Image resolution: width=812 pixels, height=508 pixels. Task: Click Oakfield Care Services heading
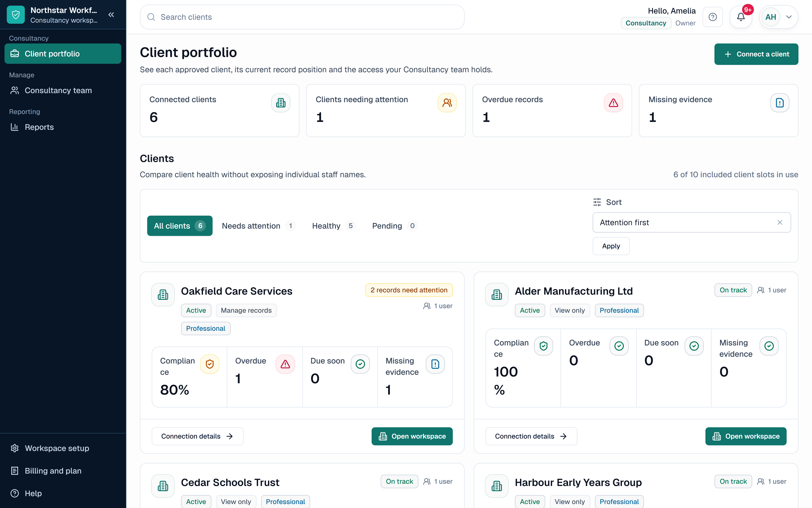pyautogui.click(x=237, y=291)
